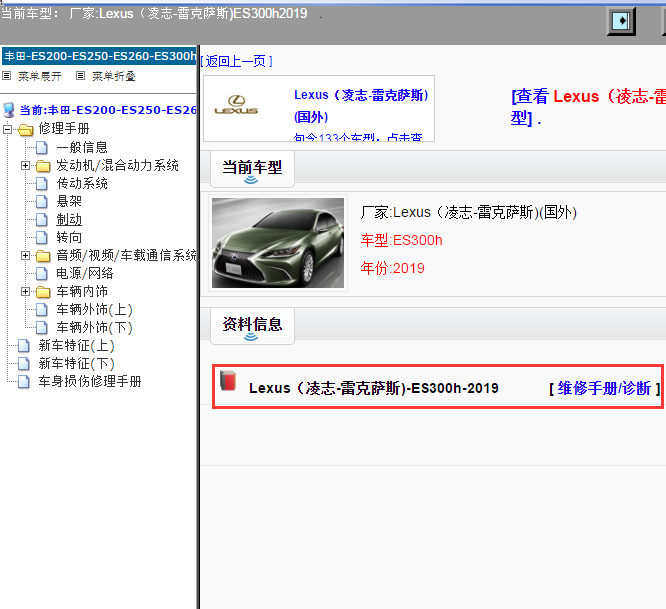Expand the 音频/视频/车载通信系统 node

point(25,256)
